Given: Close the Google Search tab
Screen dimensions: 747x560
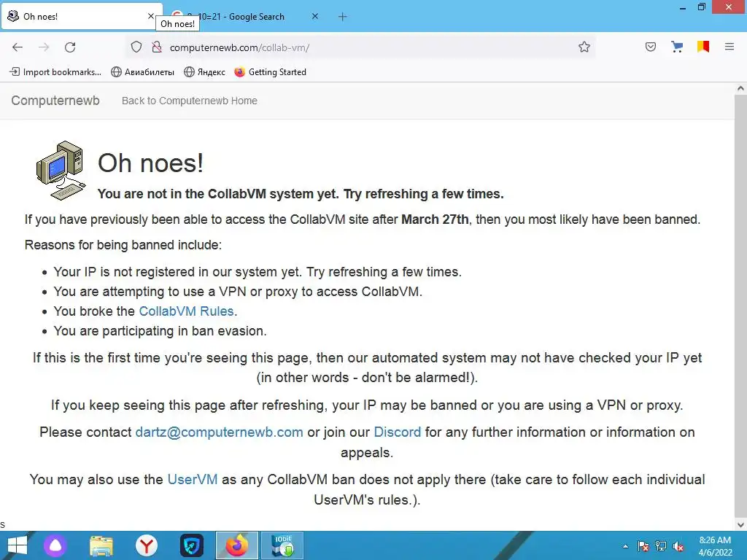Looking at the screenshot, I should coord(315,16).
